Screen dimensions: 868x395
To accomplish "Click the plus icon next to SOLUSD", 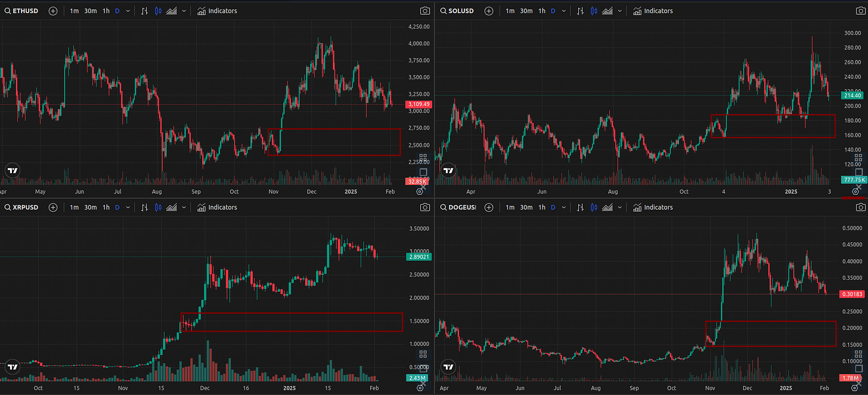I will coord(489,11).
